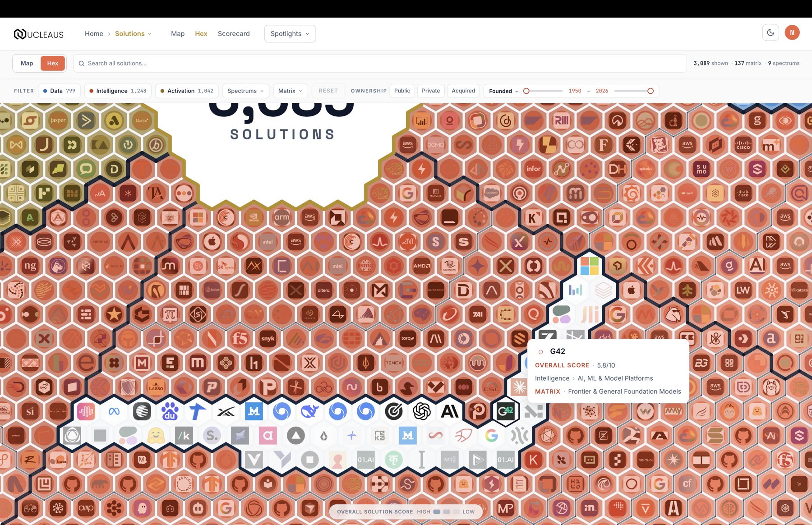Viewport: 812px width, 525px height.
Task: Select the Meta logo hexagon
Action: pyautogui.click(x=114, y=411)
